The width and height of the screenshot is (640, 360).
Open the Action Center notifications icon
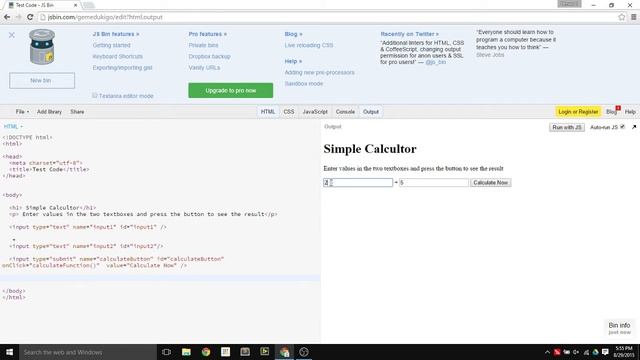pos(605,352)
